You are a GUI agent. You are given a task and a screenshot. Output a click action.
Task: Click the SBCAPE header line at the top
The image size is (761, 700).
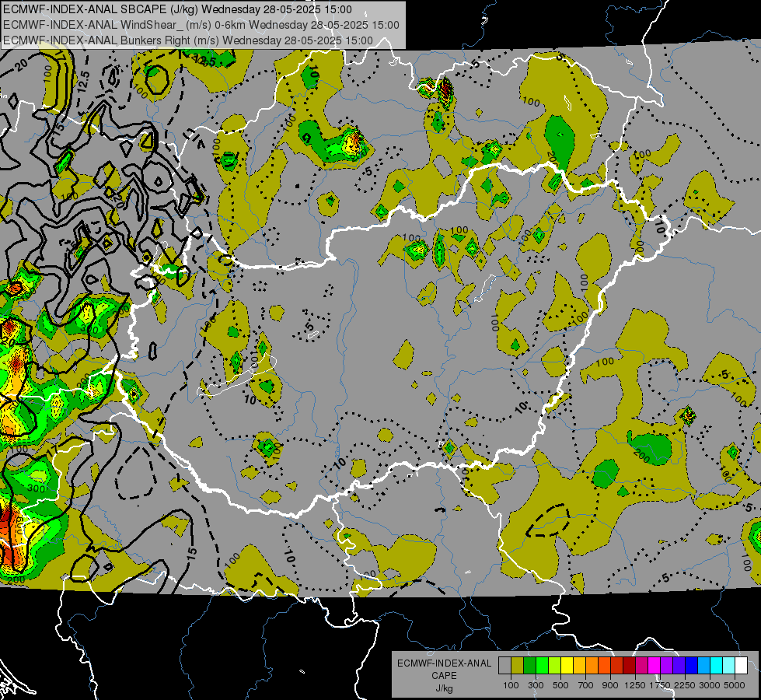[178, 9]
